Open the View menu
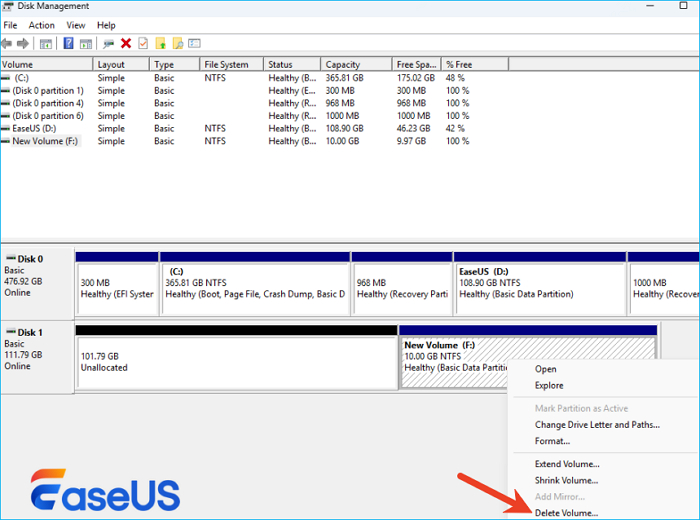Viewport: 700px width, 520px height. pyautogui.click(x=75, y=25)
